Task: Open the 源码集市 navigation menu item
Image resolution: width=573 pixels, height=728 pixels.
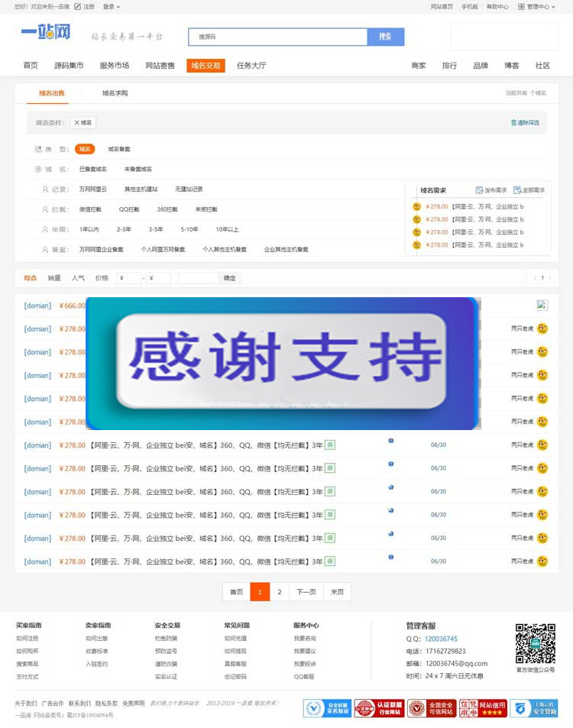Action: pyautogui.click(x=69, y=66)
